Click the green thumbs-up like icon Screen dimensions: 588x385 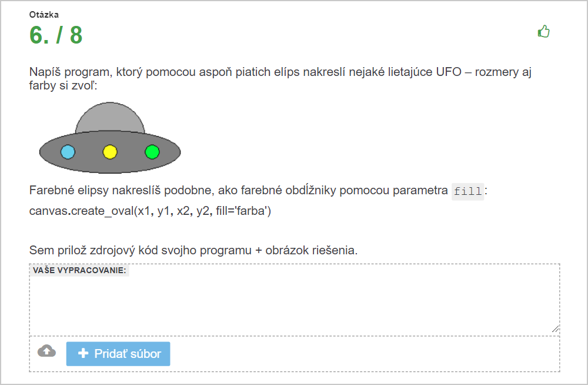click(x=544, y=32)
